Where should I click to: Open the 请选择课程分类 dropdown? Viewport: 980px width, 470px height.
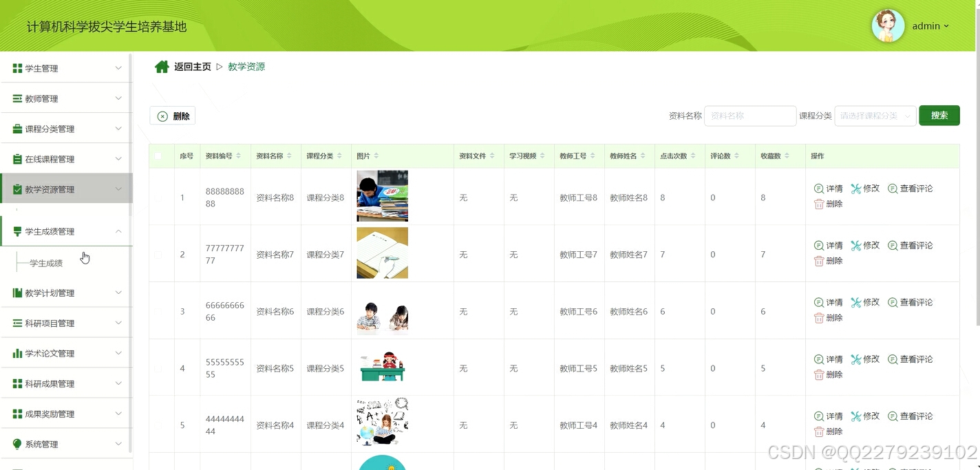coord(875,116)
